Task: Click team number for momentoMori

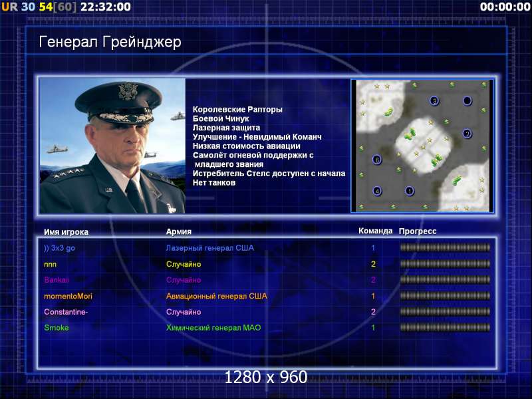Action: [x=373, y=296]
